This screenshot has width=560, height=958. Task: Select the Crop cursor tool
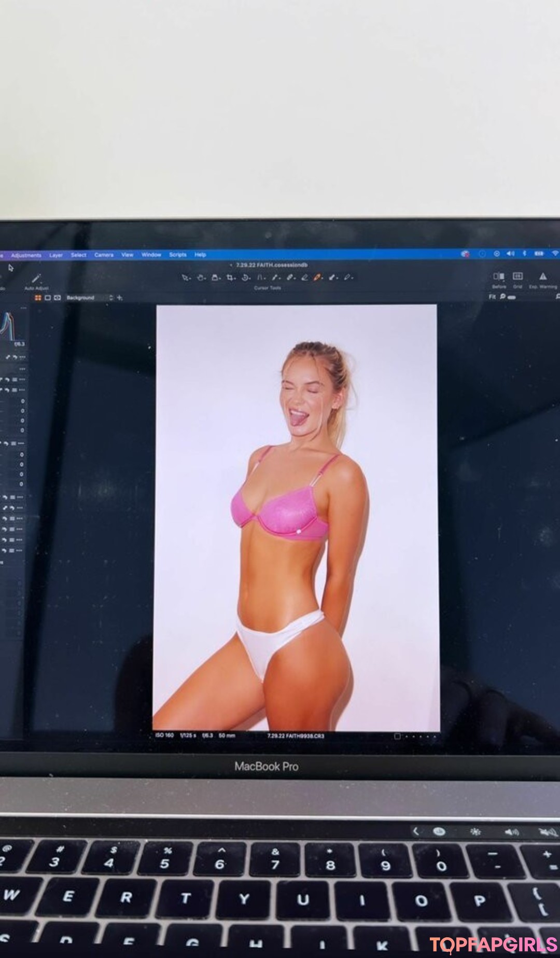[x=230, y=277]
